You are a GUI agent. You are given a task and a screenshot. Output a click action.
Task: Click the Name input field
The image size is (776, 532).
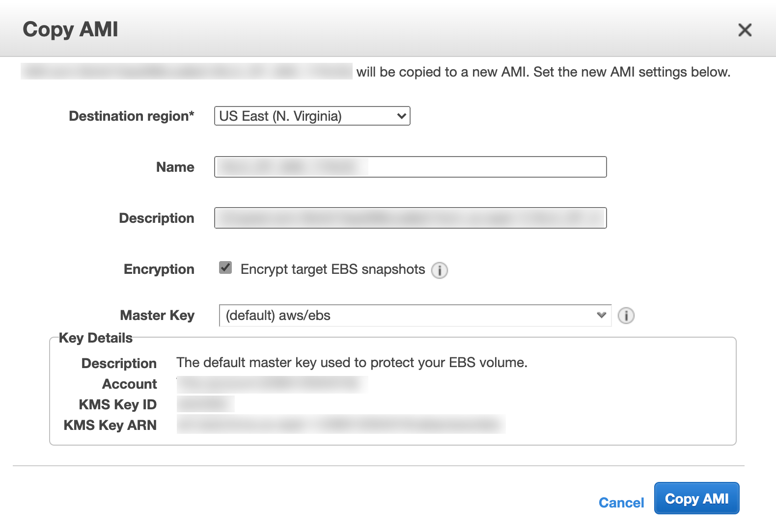tap(410, 167)
